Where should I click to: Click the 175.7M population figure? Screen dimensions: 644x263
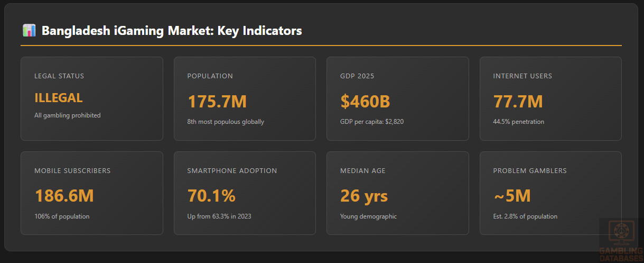[x=217, y=102]
